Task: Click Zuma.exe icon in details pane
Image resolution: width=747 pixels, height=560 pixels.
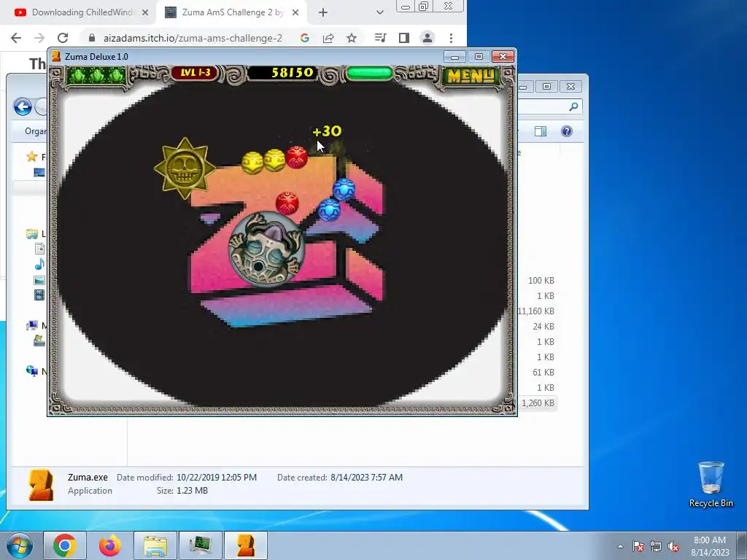Action: [x=41, y=485]
